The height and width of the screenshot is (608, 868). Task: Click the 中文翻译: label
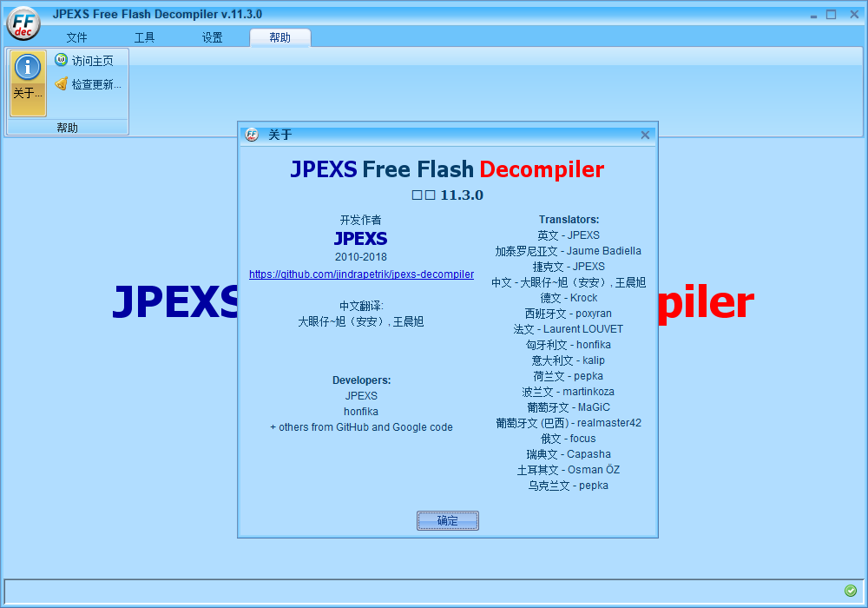click(361, 307)
